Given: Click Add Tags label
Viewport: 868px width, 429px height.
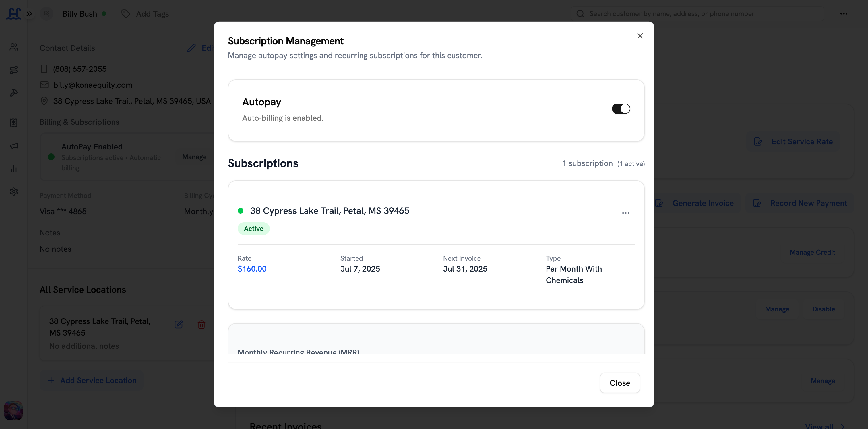Looking at the screenshot, I should click(x=152, y=14).
